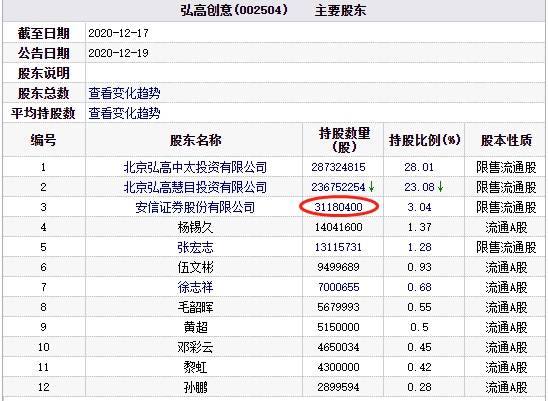Select the percentage 3.04

point(419,207)
